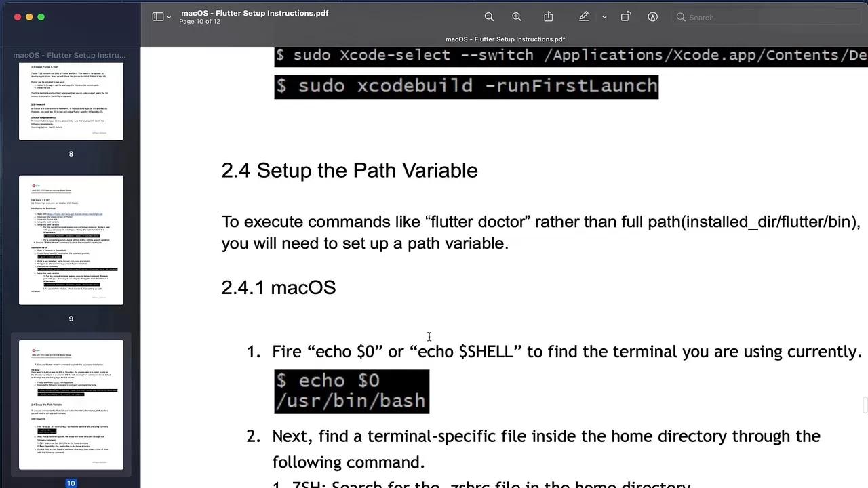868x488 pixels.
Task: Click the Rotate page icon
Action: [x=625, y=17]
